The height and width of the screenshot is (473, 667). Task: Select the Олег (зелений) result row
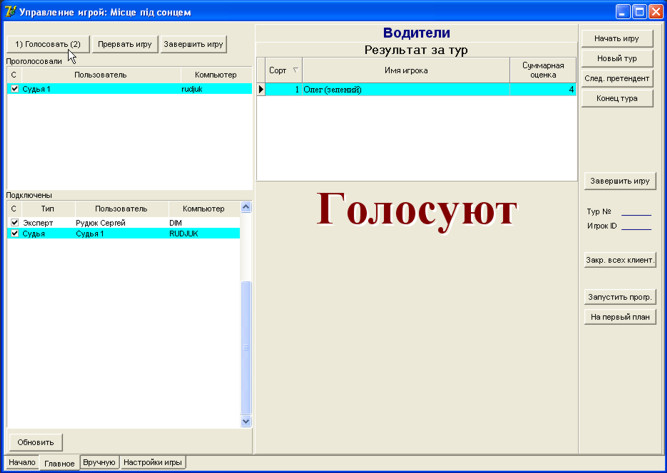(400, 90)
